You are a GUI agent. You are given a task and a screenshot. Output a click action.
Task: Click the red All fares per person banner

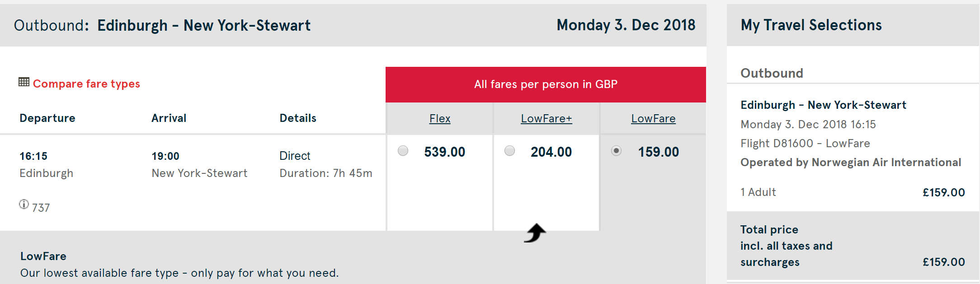click(x=546, y=84)
